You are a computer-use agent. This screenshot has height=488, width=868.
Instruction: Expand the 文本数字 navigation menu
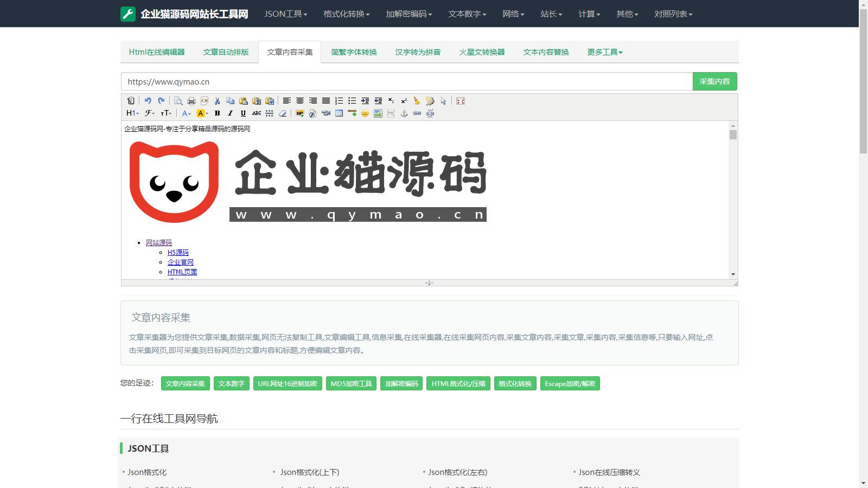point(468,14)
